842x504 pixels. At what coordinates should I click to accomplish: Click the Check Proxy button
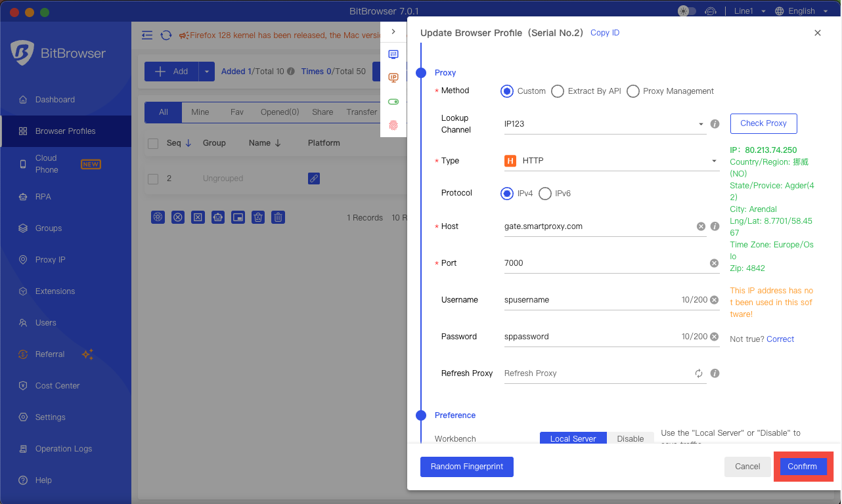[763, 123]
